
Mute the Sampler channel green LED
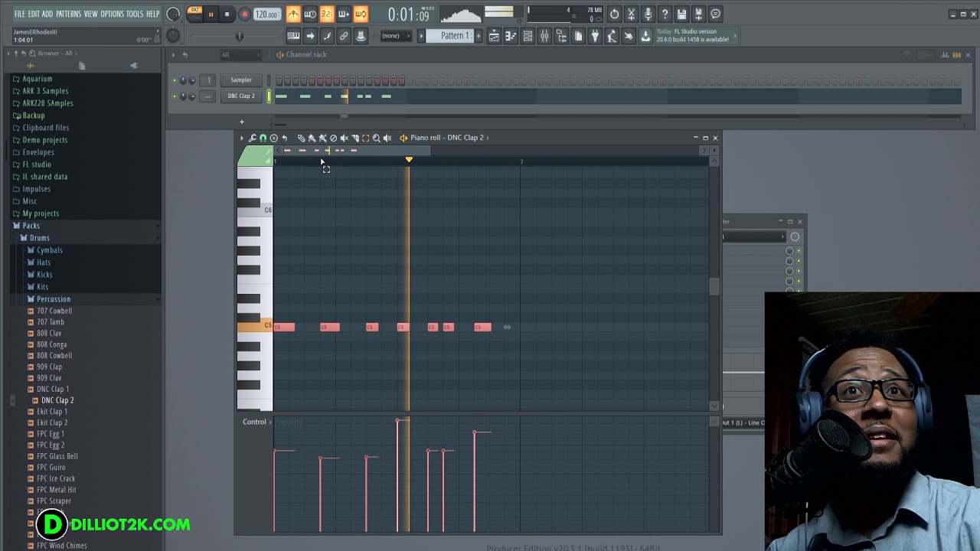[x=175, y=80]
